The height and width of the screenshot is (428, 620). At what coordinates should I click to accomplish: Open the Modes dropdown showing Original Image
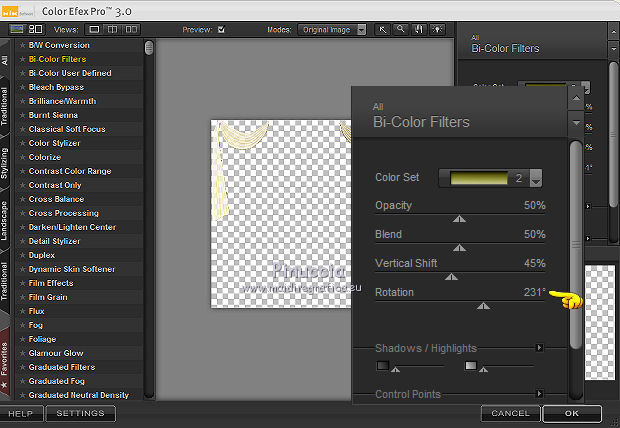click(x=332, y=30)
